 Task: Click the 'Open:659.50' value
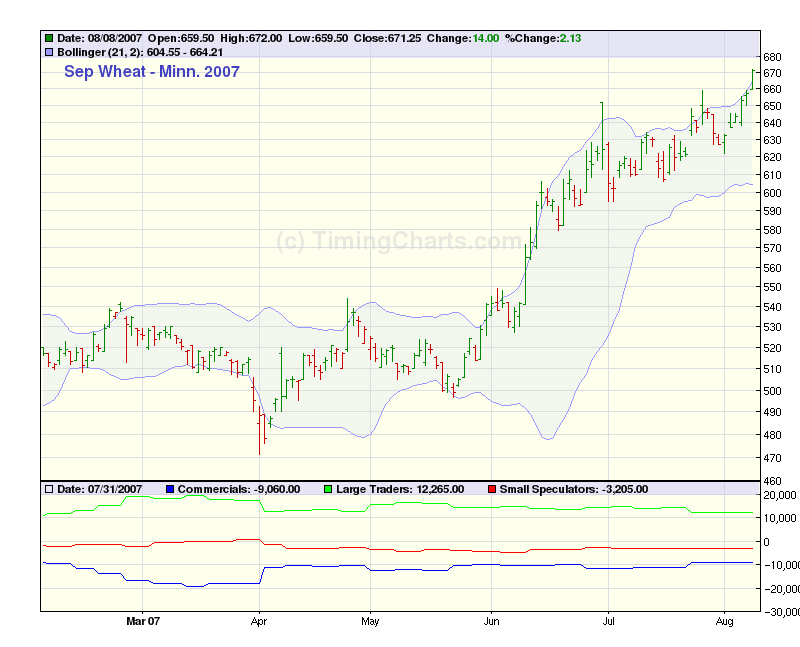tap(181, 38)
